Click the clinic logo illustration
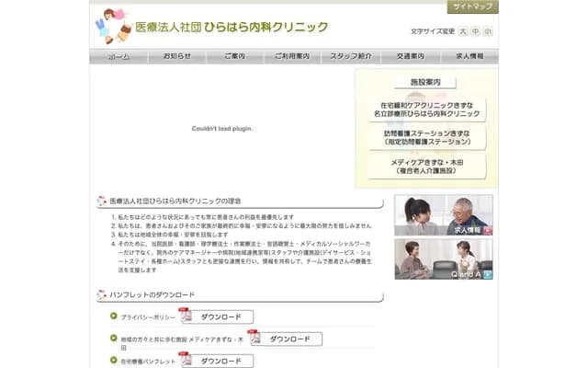 point(112,26)
